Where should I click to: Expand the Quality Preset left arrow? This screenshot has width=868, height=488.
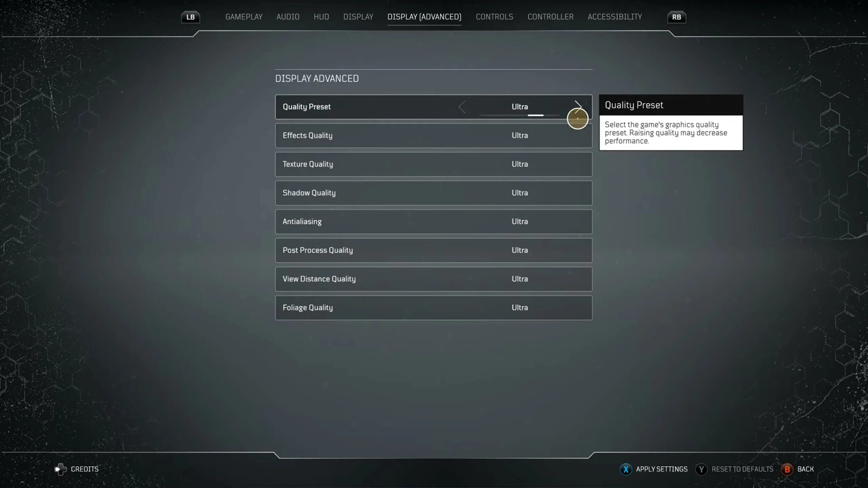(462, 106)
